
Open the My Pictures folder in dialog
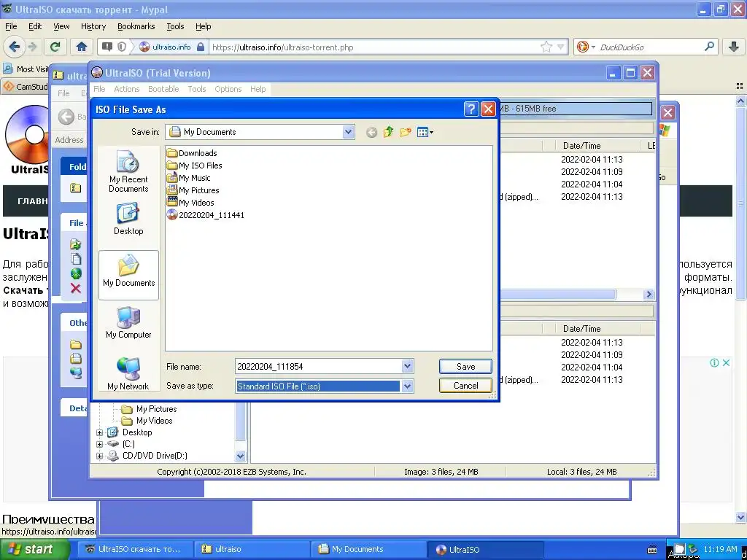tap(193, 190)
